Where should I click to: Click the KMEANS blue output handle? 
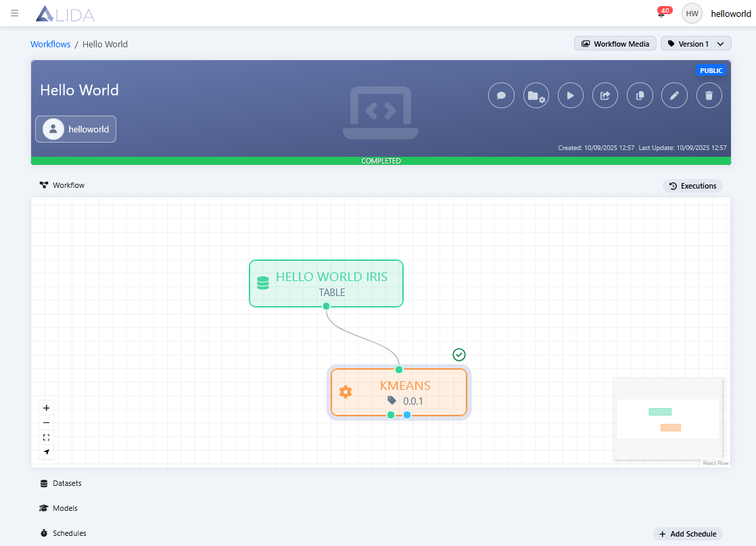(407, 415)
